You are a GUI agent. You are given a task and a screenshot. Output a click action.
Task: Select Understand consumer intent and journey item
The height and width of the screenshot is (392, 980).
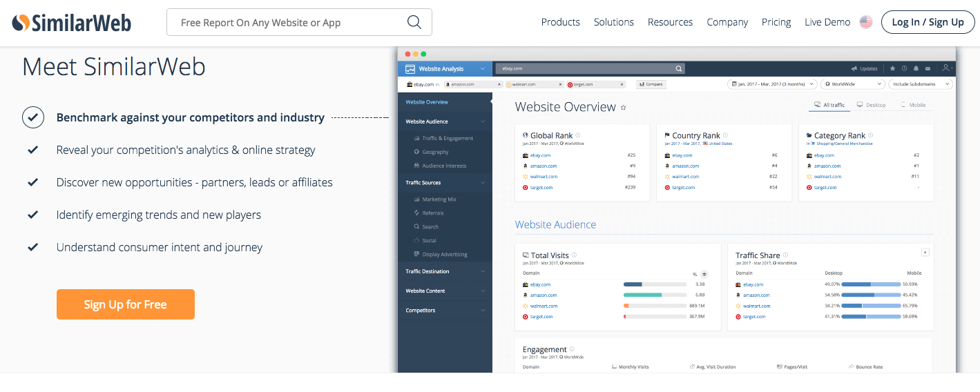(160, 247)
